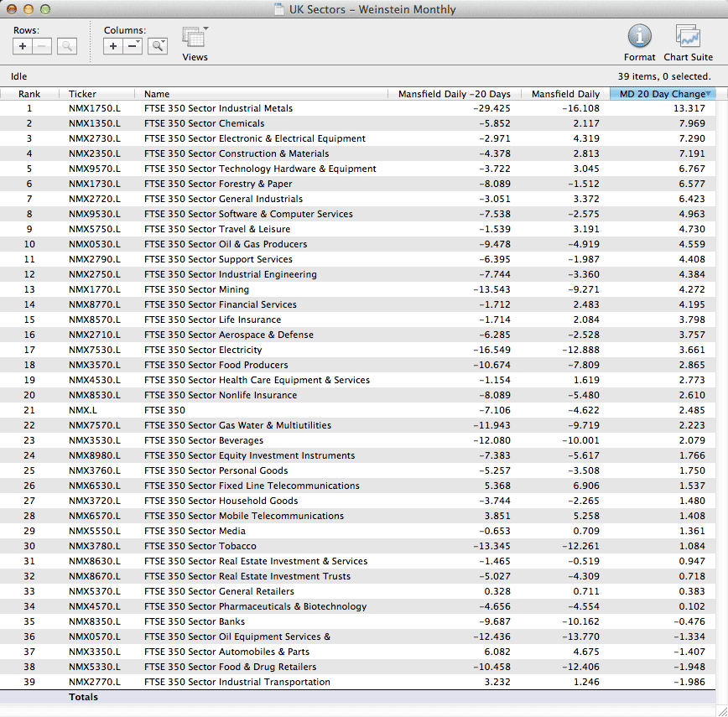
Task: Sort by the Rank column header
Action: click(x=29, y=94)
